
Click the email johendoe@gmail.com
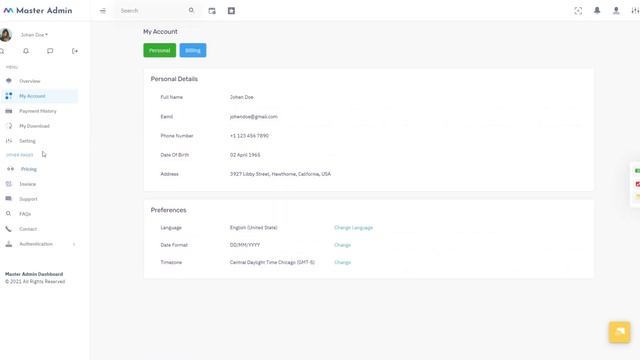coord(253,117)
